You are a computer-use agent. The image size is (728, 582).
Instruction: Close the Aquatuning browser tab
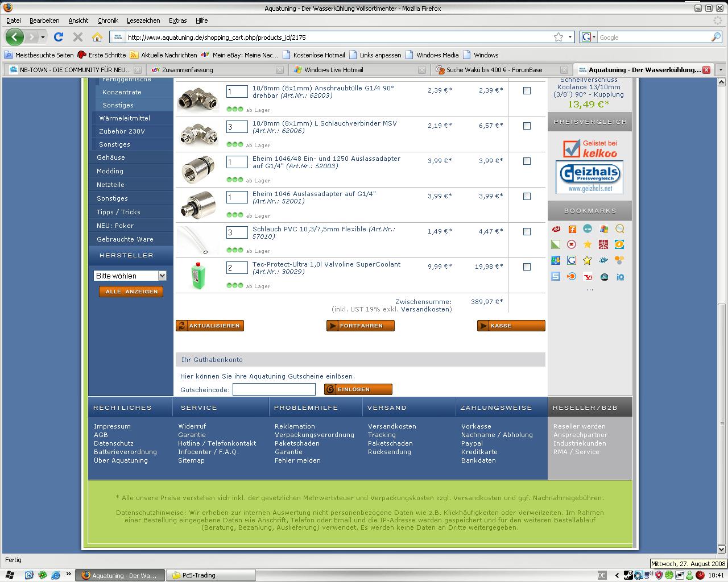(706, 70)
